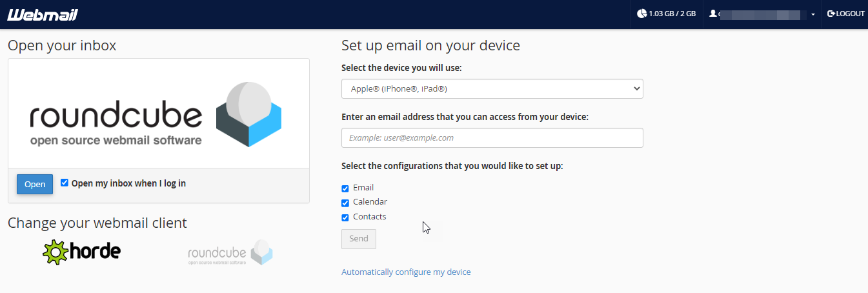
Task: Disable the Contacts configuration checkbox
Action: click(345, 217)
